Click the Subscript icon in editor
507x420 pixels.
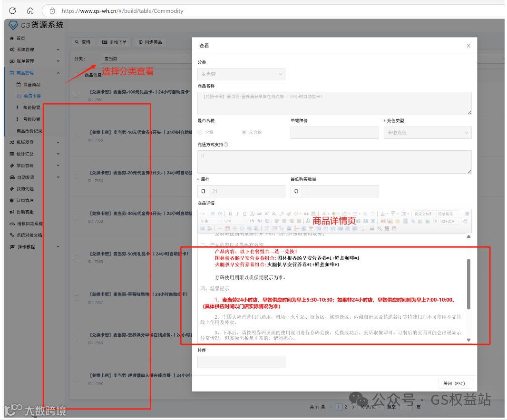click(x=274, y=214)
